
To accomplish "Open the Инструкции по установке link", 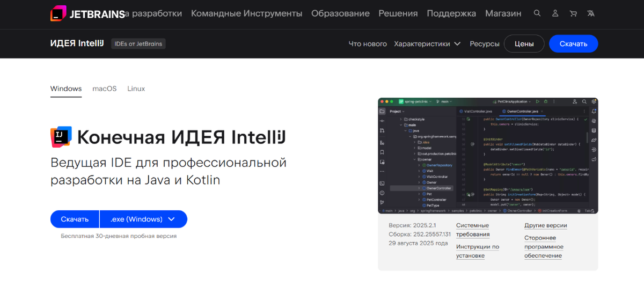I will [478, 251].
